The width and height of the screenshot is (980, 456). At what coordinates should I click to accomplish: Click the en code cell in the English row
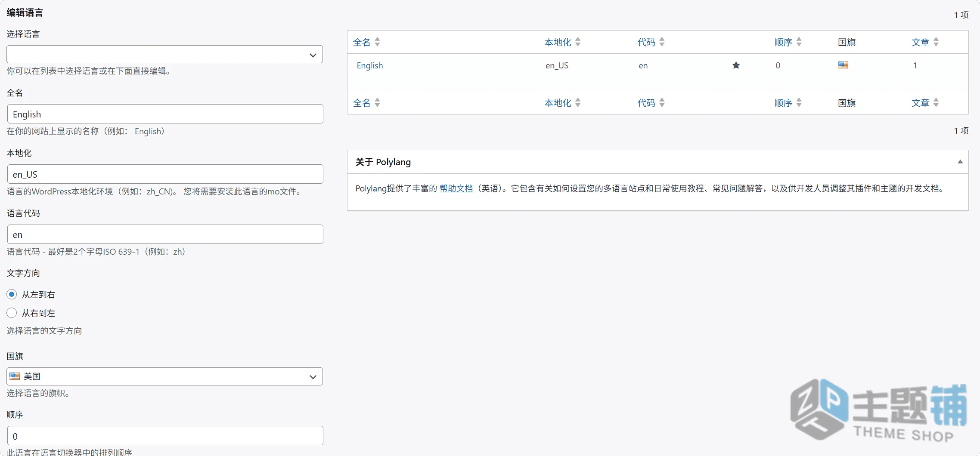pos(643,65)
